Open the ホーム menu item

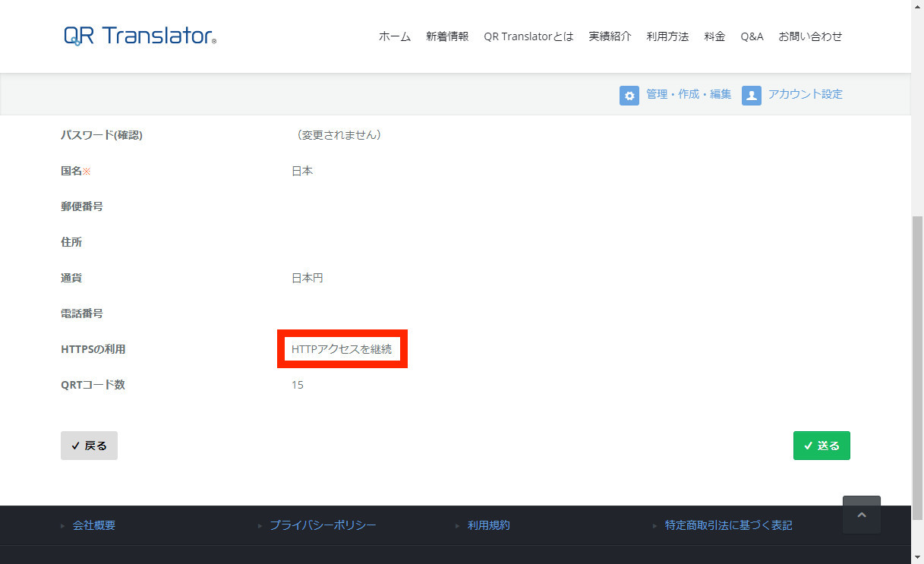pos(394,36)
